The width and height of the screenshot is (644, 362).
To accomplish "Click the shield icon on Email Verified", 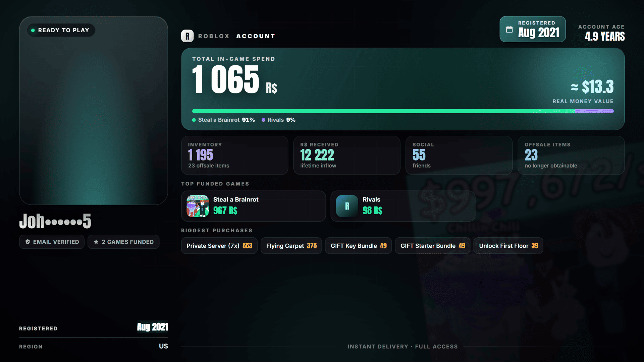I will pyautogui.click(x=28, y=242).
